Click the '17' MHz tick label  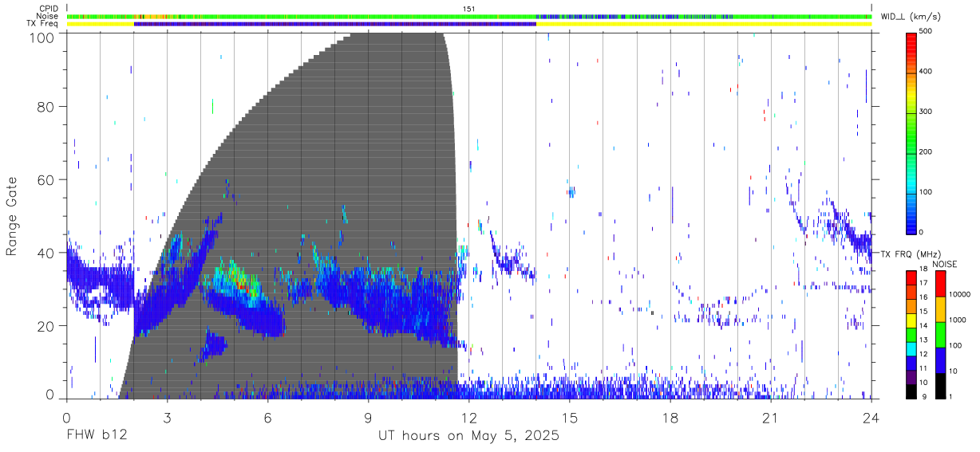pos(925,283)
